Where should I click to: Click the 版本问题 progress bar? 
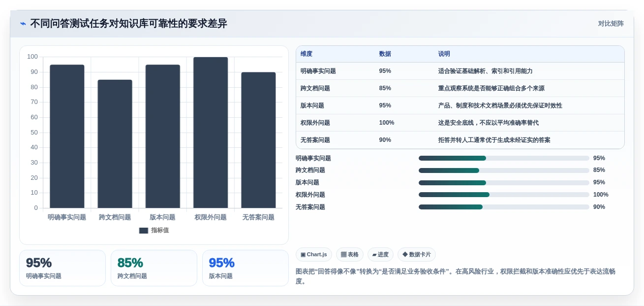(x=504, y=183)
